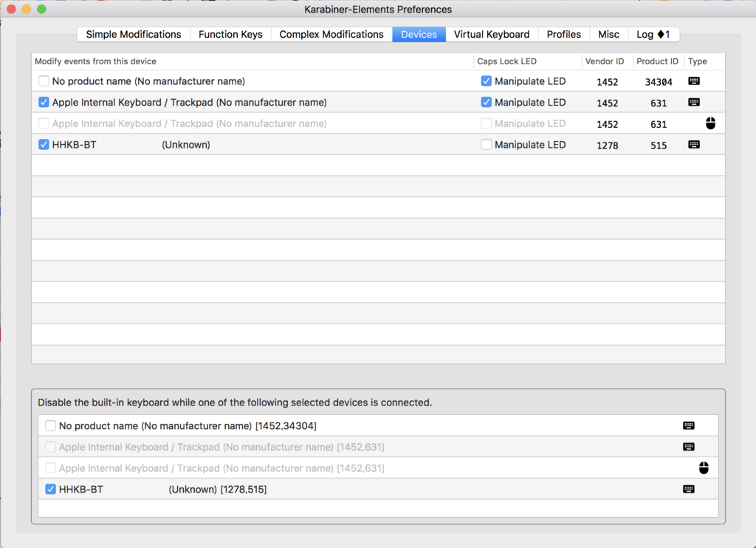This screenshot has width=756, height=548.
Task: Switch to Simple Modifications tab
Action: (134, 34)
